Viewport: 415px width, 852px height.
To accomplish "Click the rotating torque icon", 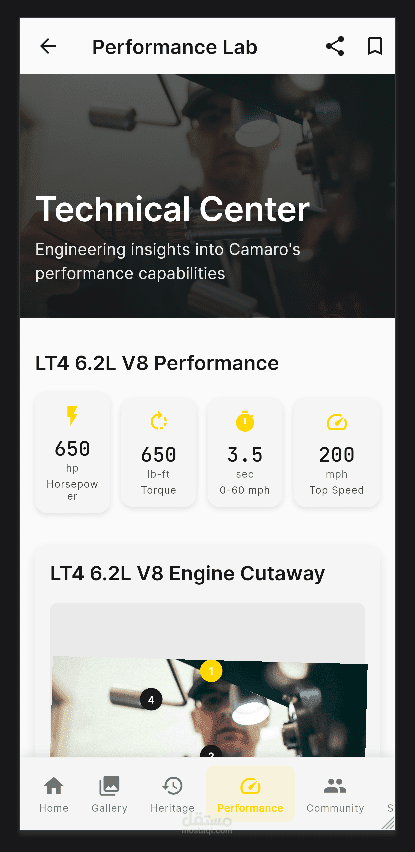I will [x=158, y=421].
